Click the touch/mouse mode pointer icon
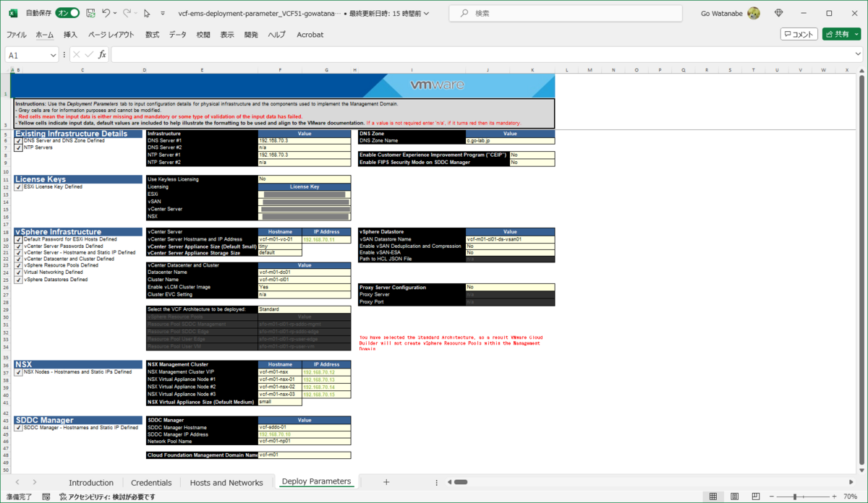This screenshot has height=503, width=868. [148, 13]
